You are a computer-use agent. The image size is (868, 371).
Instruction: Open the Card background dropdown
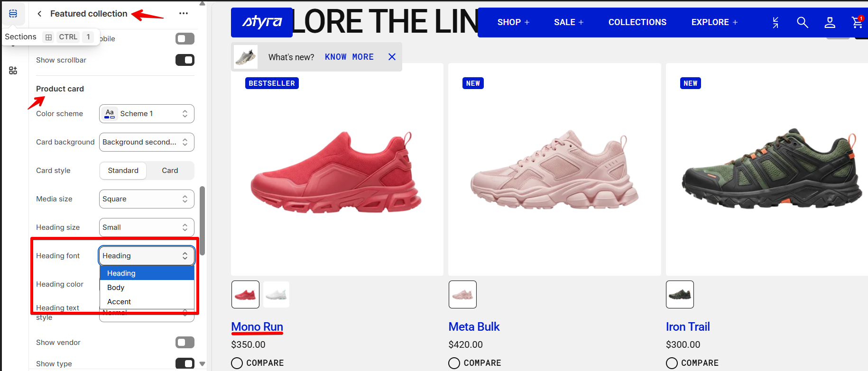click(147, 142)
